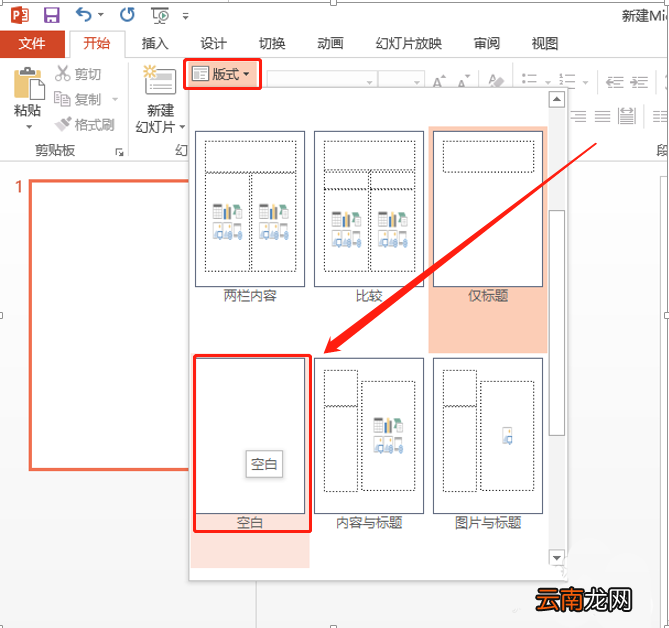This screenshot has height=628, width=669.
Task: Open the 审阅 tab
Action: click(487, 44)
